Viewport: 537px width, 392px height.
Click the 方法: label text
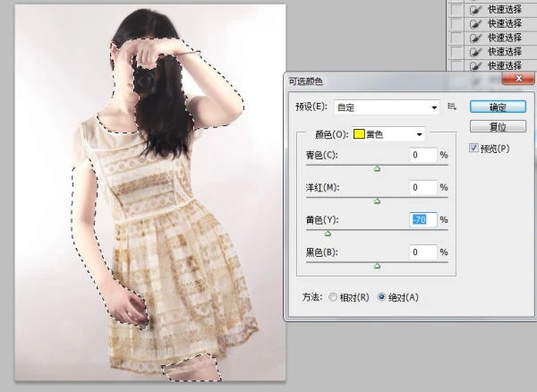coord(312,297)
